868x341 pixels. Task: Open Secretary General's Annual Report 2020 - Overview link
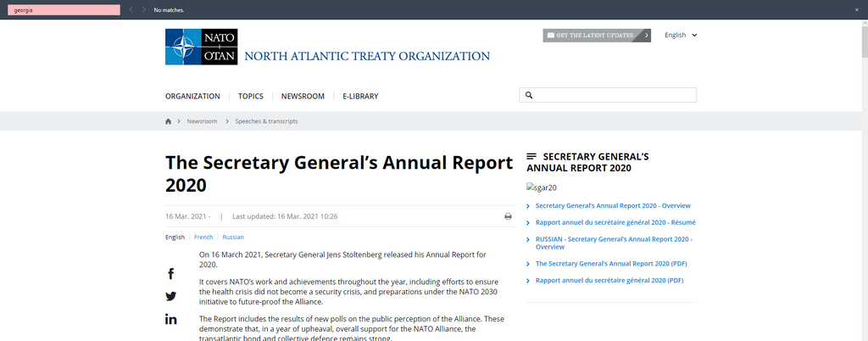tap(613, 206)
